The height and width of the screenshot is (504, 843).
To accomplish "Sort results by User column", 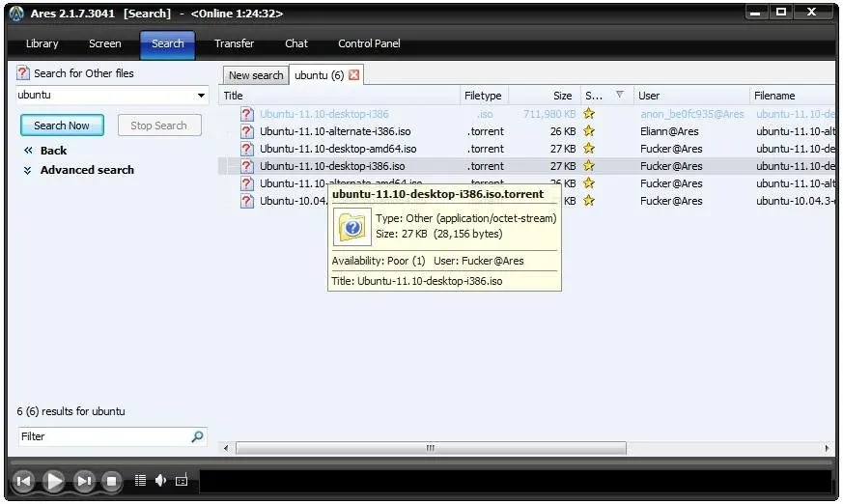I will tap(691, 96).
